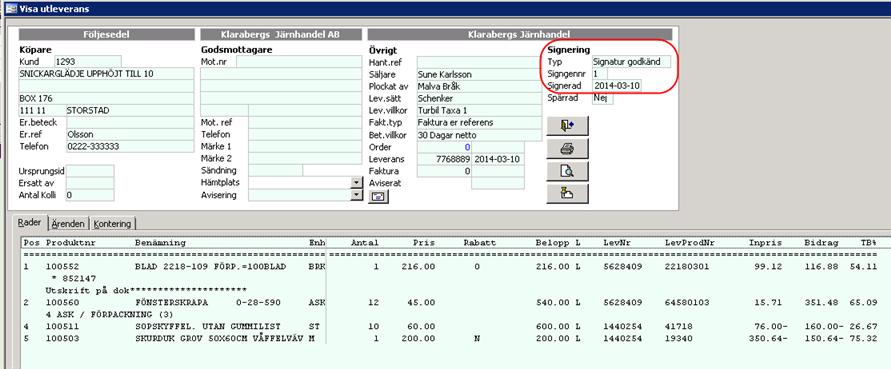
Task: Click the Mot. ref input field
Action: coord(305,122)
